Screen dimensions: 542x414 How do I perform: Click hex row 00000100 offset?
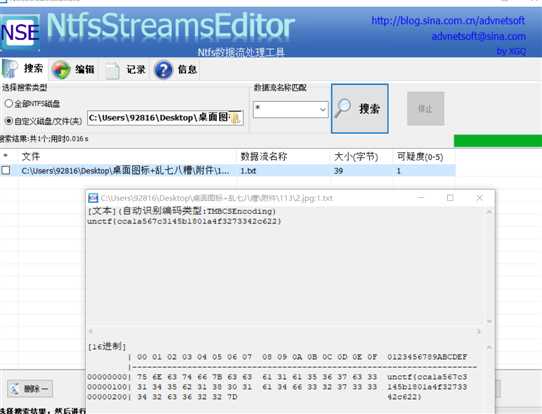108,387
